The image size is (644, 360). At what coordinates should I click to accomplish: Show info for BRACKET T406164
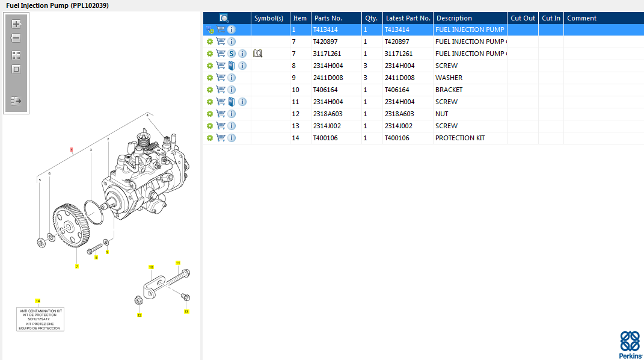click(232, 90)
